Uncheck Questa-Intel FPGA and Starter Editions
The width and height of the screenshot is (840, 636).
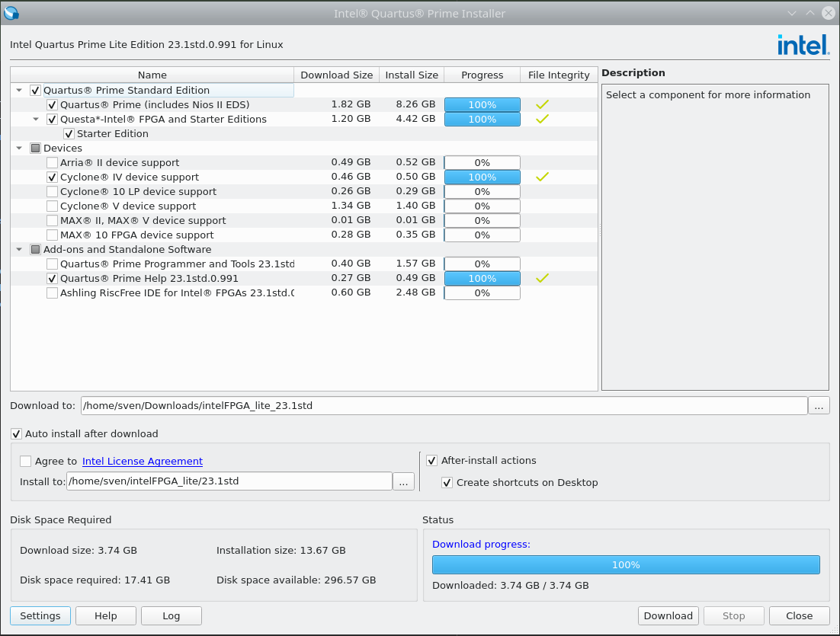pos(52,120)
